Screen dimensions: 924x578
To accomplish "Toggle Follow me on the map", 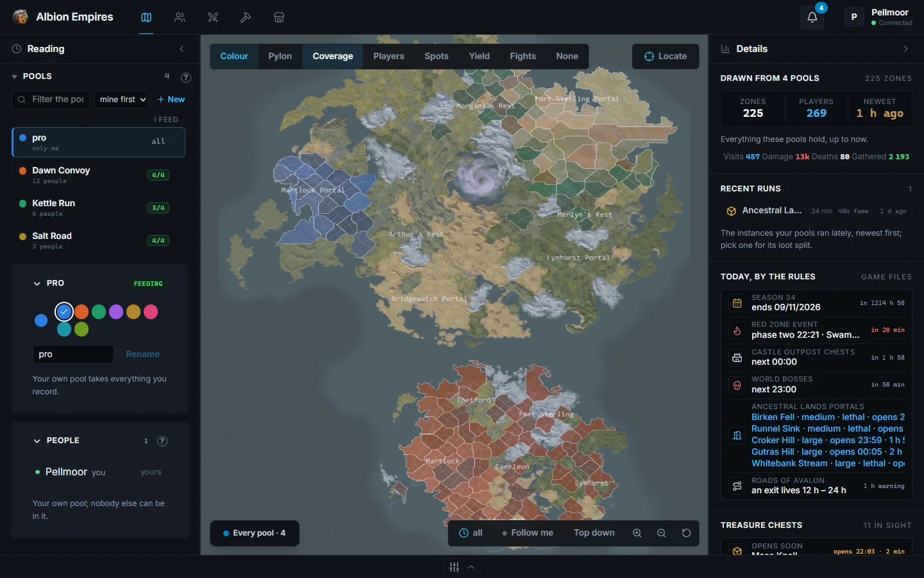I will (527, 533).
